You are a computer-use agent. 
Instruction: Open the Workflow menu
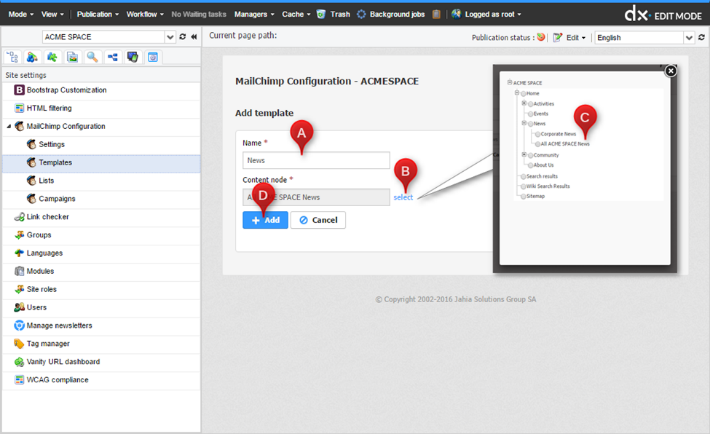145,14
